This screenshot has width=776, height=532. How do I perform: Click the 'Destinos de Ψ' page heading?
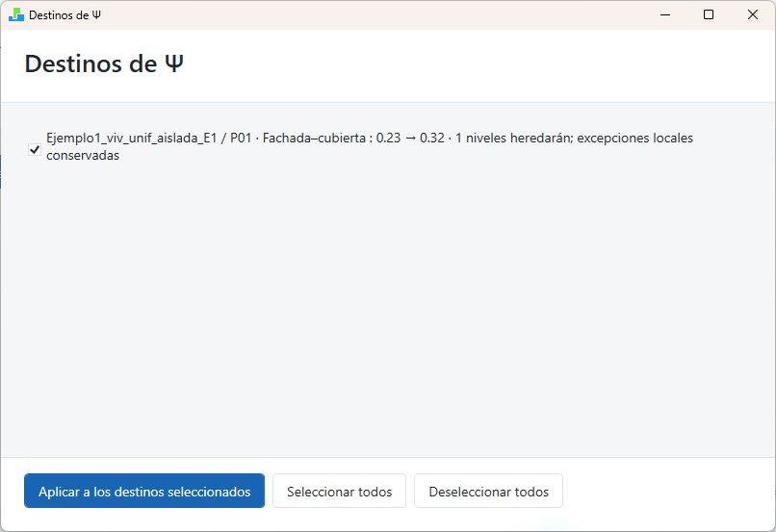104,63
